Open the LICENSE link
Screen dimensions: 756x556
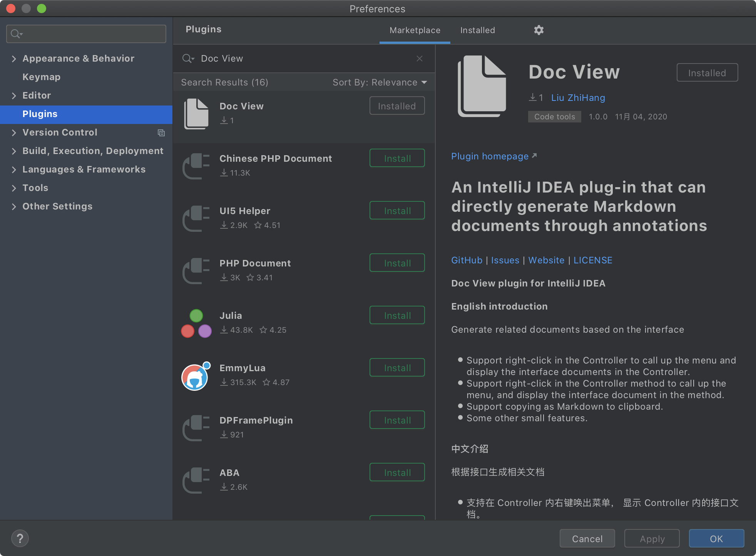(x=593, y=260)
